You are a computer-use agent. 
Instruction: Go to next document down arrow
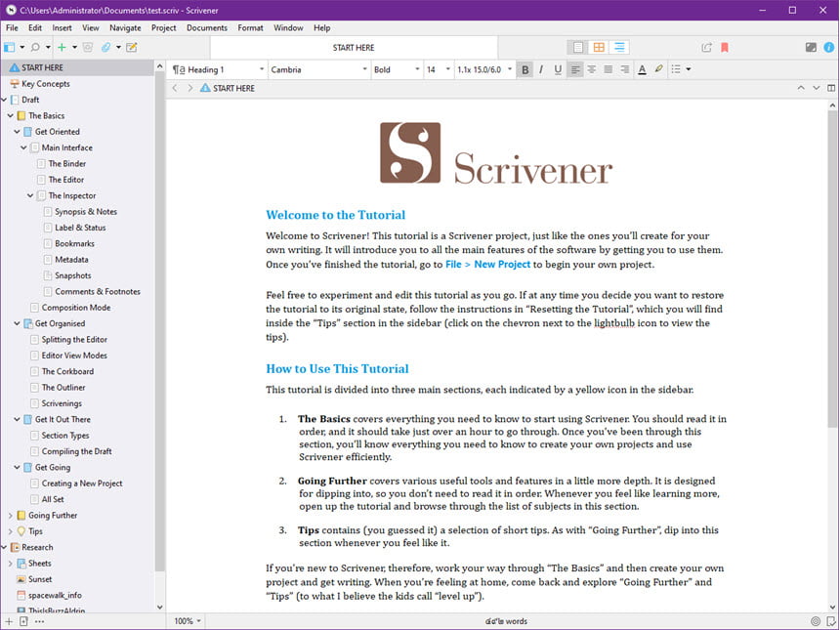coord(816,88)
